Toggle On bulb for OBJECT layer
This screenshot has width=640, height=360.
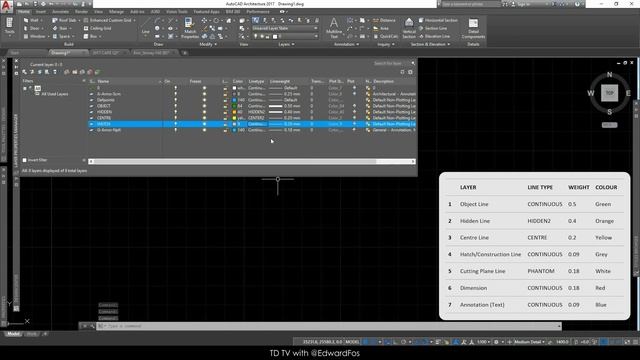coord(176,106)
